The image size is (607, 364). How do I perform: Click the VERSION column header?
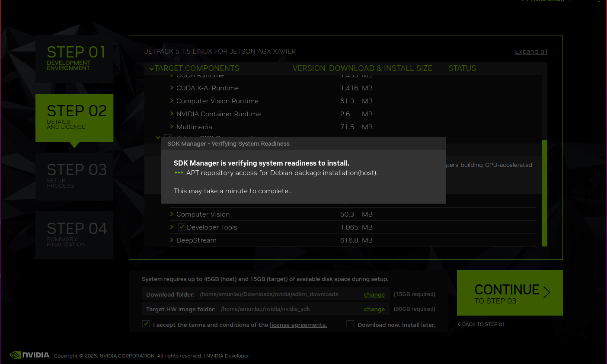tap(309, 68)
